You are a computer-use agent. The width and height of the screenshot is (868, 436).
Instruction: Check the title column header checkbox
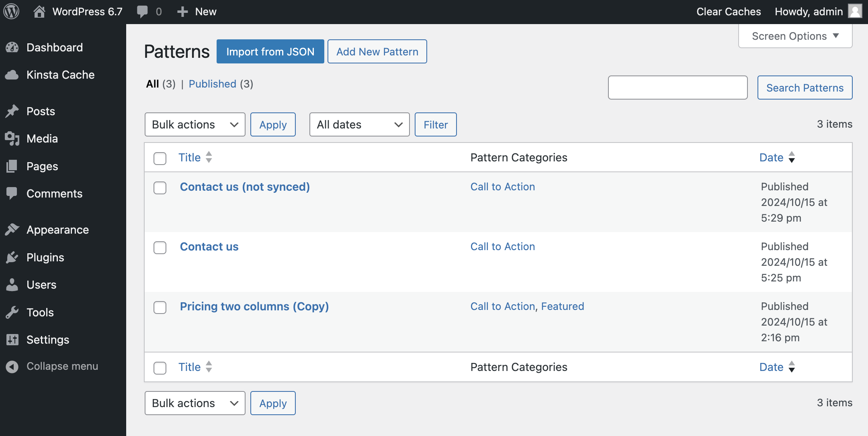pos(160,158)
